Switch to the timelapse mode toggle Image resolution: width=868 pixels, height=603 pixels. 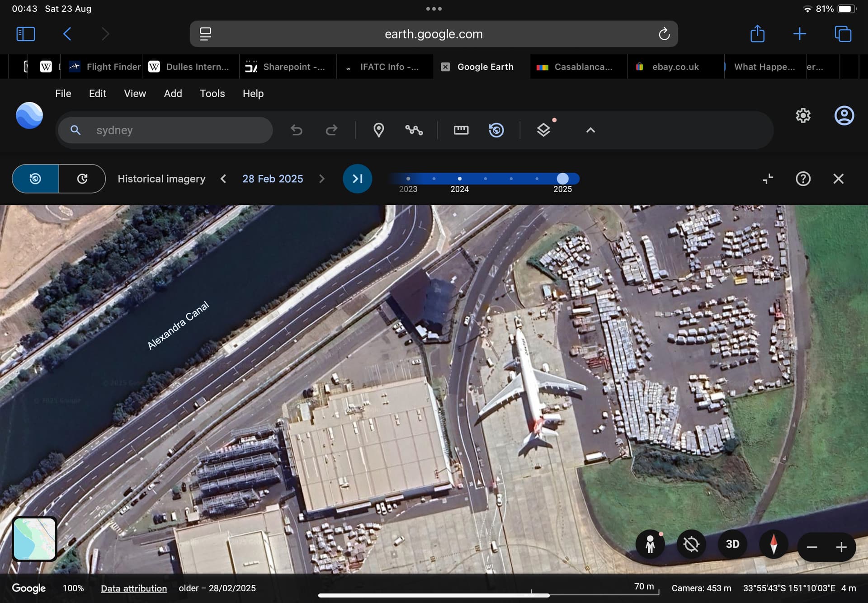tap(82, 179)
